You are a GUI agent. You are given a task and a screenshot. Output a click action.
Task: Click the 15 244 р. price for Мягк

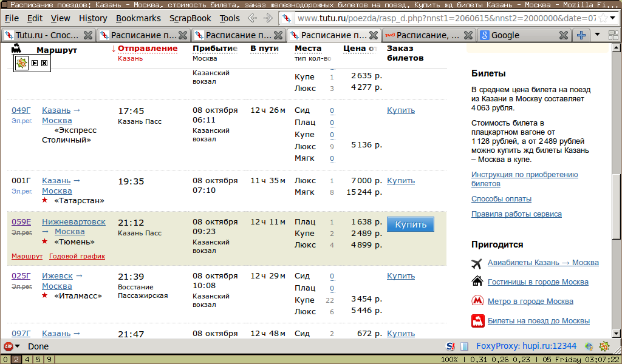[x=364, y=192]
